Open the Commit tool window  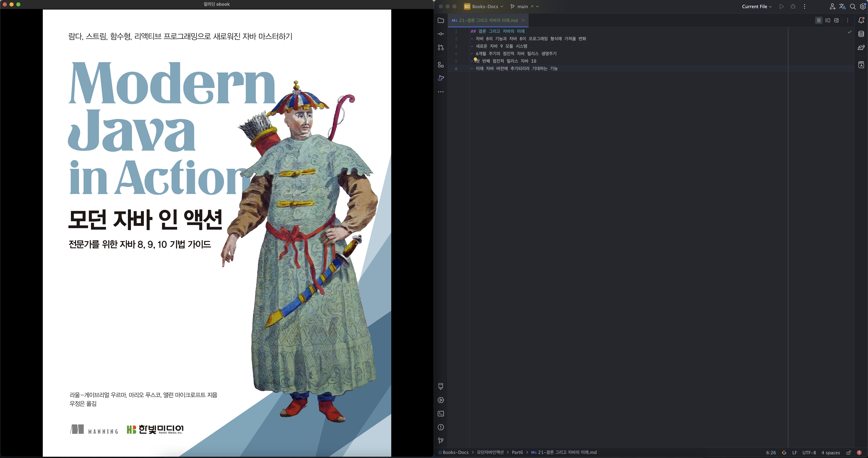click(440, 34)
